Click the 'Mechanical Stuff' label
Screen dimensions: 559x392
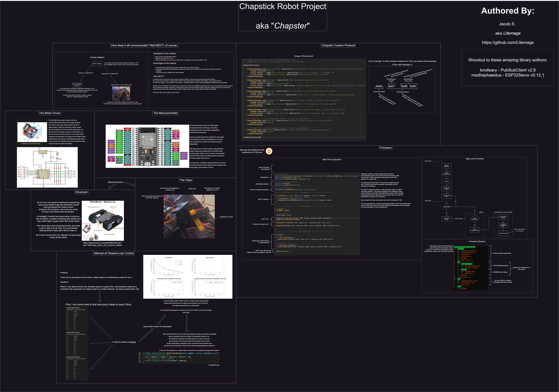tap(115, 182)
